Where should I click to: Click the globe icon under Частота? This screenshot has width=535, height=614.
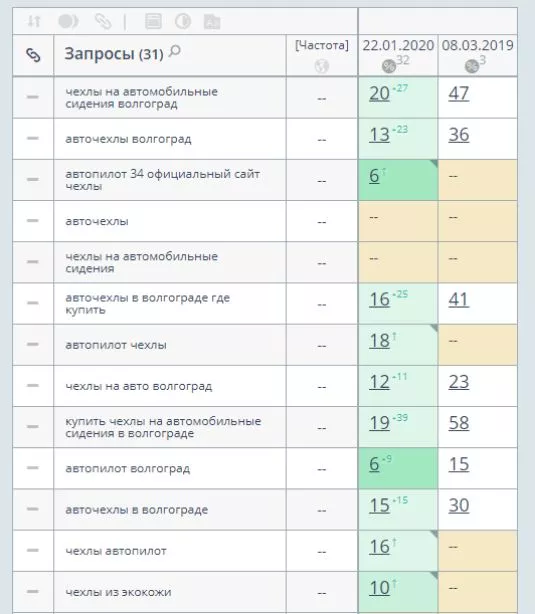point(322,66)
